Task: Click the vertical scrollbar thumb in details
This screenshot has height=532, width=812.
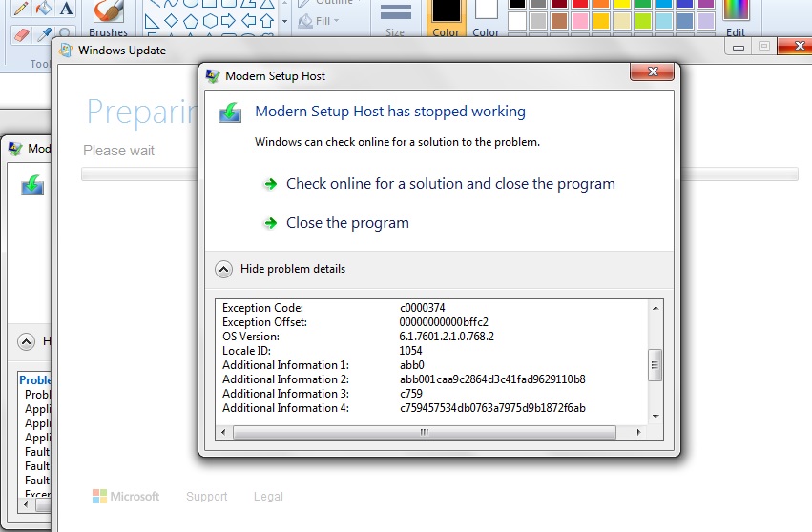Action: tap(656, 365)
